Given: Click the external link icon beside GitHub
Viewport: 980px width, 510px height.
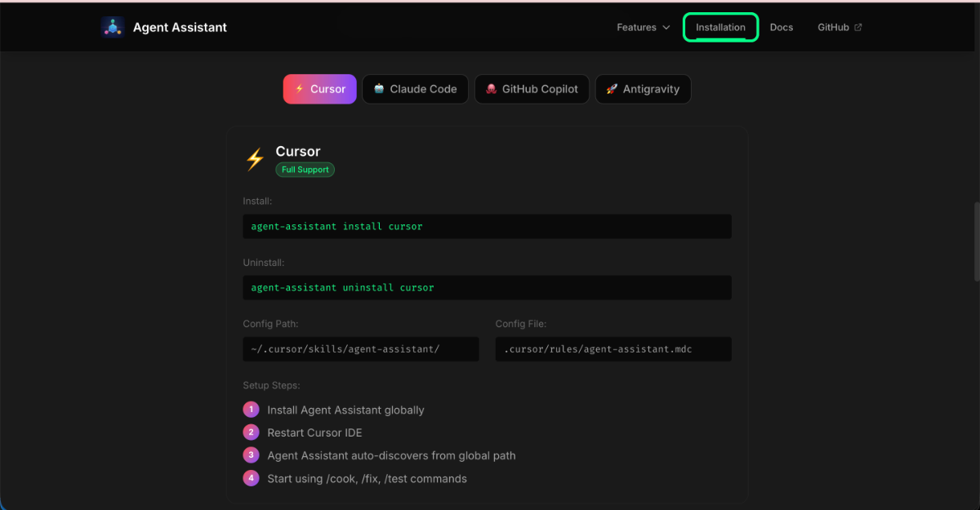Looking at the screenshot, I should 860,26.
